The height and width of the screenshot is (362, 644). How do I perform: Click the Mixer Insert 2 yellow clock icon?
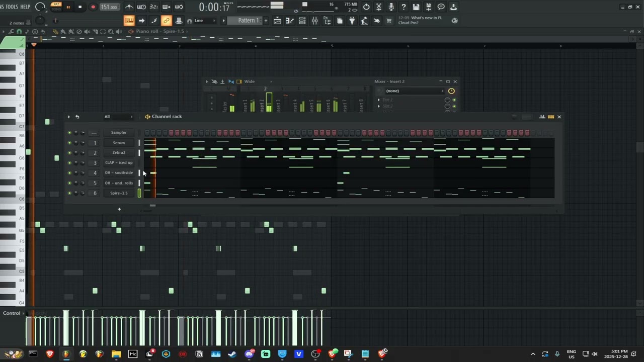coord(451,91)
